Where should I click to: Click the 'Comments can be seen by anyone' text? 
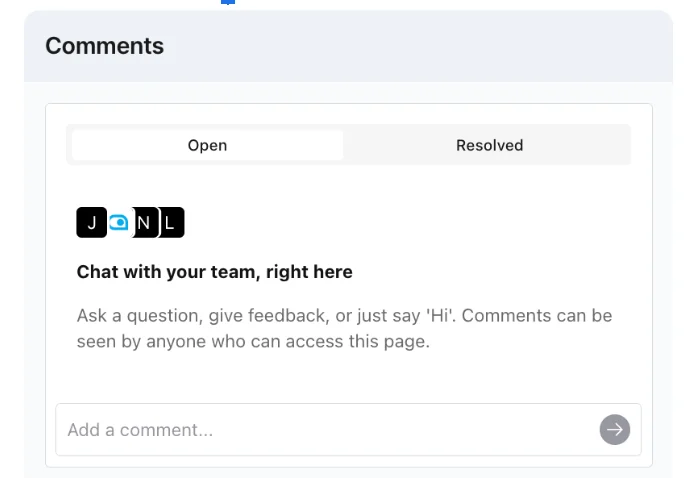click(537, 316)
